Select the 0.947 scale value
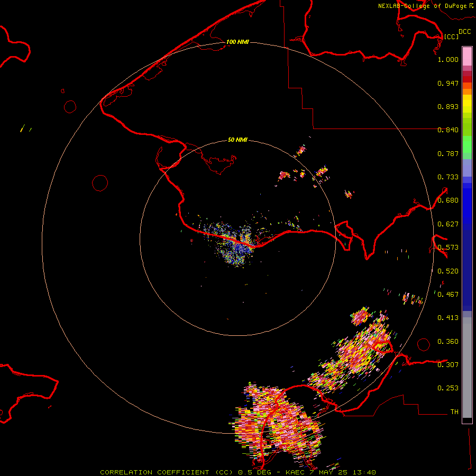The image size is (476, 476). [x=448, y=83]
